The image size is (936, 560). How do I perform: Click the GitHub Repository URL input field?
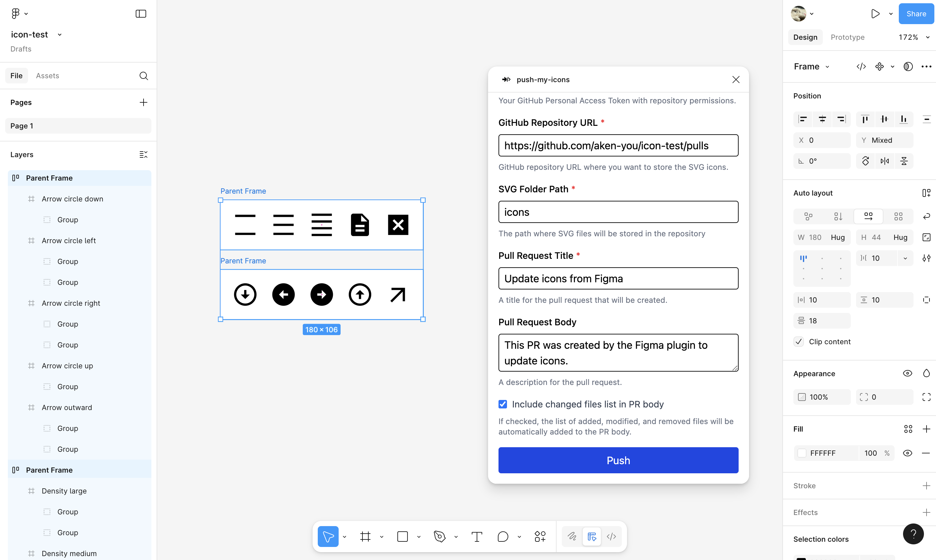click(x=618, y=145)
